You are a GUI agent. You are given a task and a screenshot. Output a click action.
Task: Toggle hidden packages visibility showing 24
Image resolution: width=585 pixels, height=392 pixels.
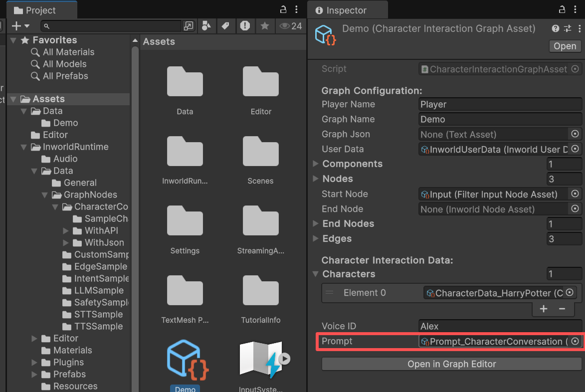[291, 26]
